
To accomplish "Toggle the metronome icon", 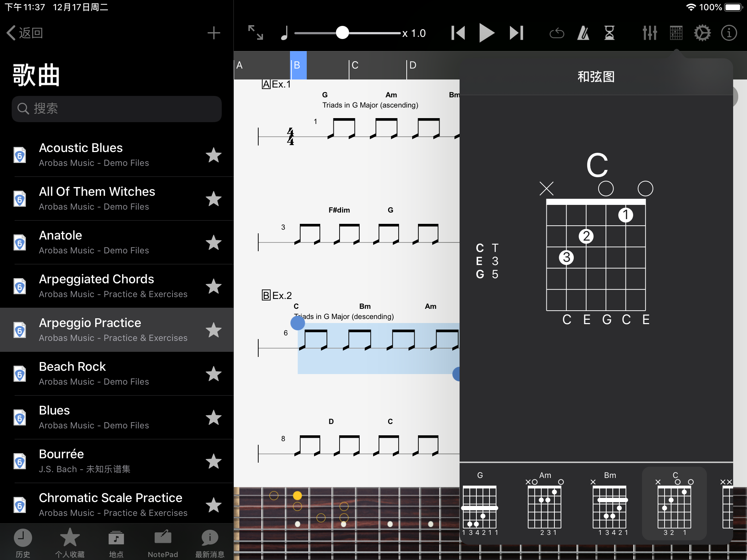I will tap(583, 33).
